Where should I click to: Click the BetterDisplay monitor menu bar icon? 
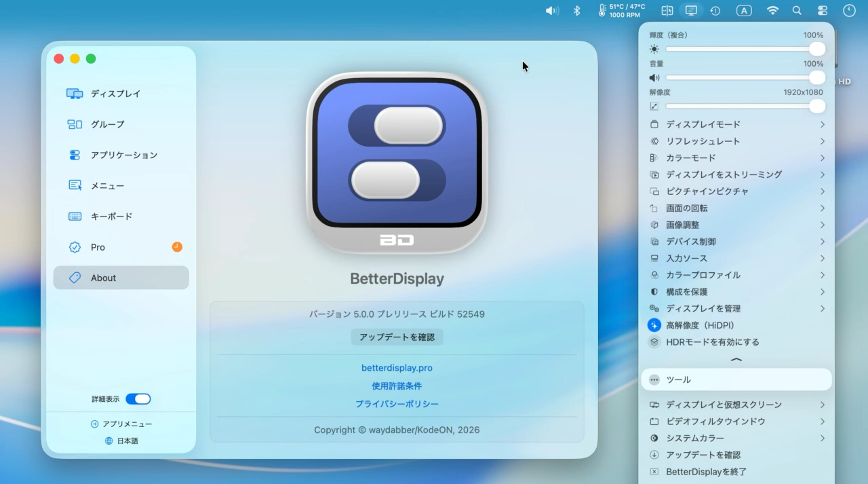pos(691,11)
